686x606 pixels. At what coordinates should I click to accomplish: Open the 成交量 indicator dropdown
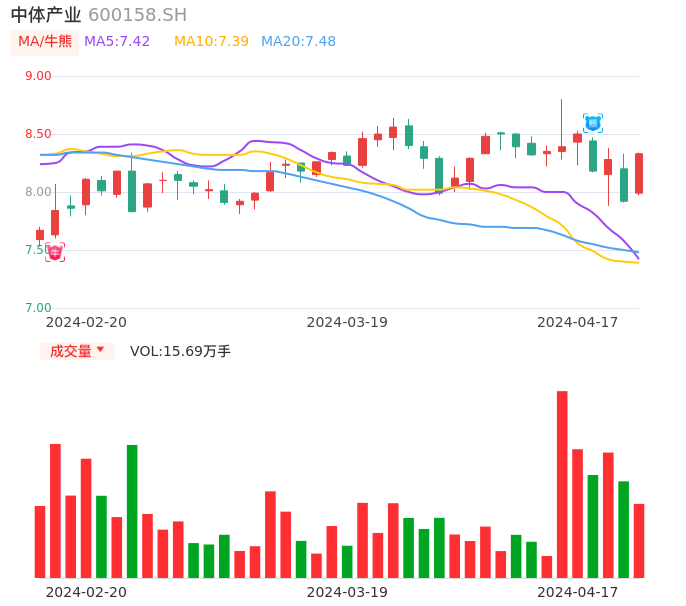pyautogui.click(x=77, y=351)
